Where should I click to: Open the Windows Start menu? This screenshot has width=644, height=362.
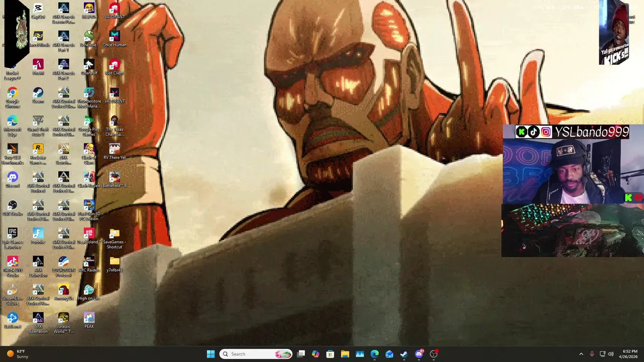point(211,354)
